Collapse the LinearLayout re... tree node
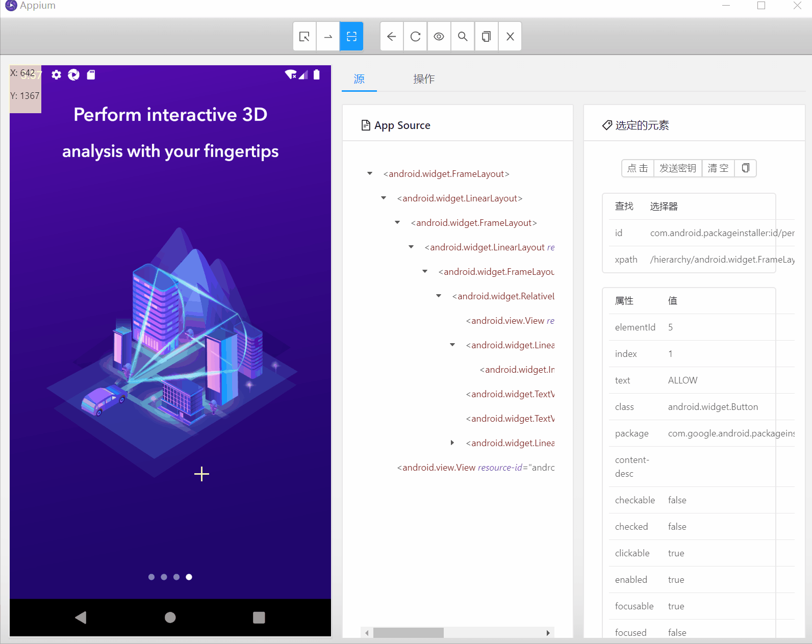 pos(411,247)
